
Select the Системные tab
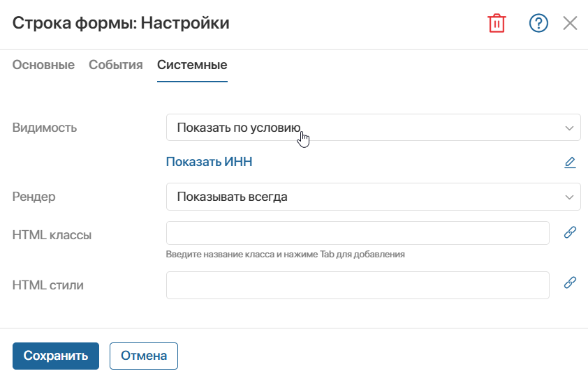pyautogui.click(x=192, y=65)
